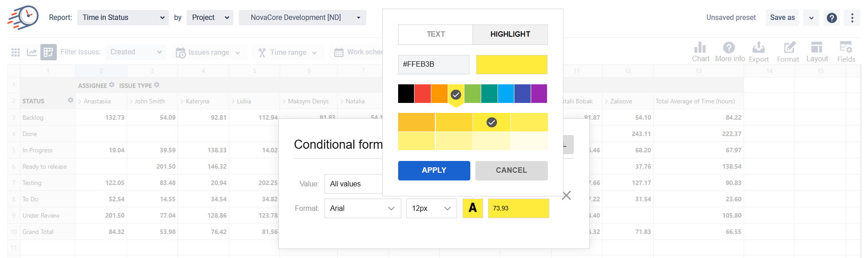Open the Arial font dropdown
The image size is (868, 258).
[x=362, y=208]
